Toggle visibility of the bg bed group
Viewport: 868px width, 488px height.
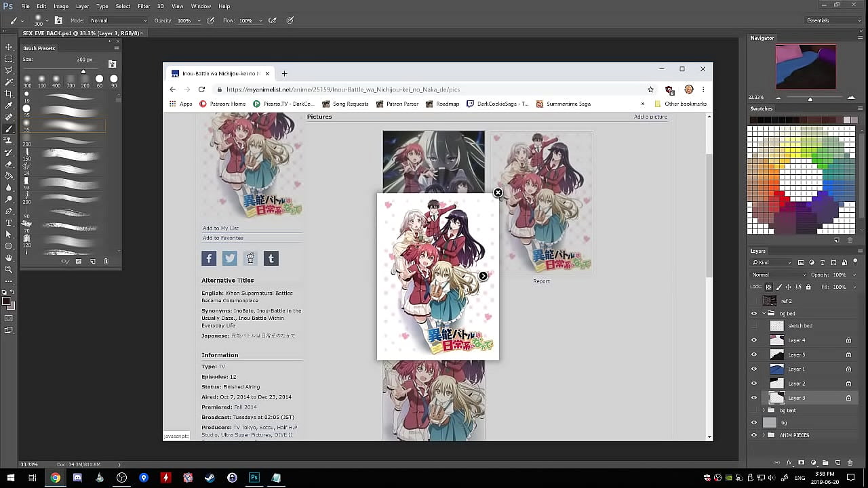pyautogui.click(x=754, y=314)
